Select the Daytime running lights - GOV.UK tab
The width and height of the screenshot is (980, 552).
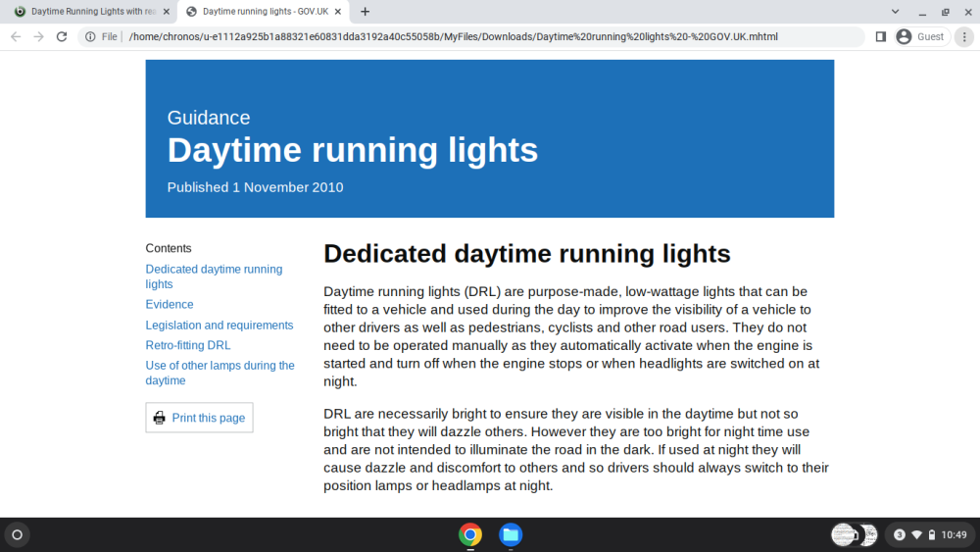tap(265, 11)
